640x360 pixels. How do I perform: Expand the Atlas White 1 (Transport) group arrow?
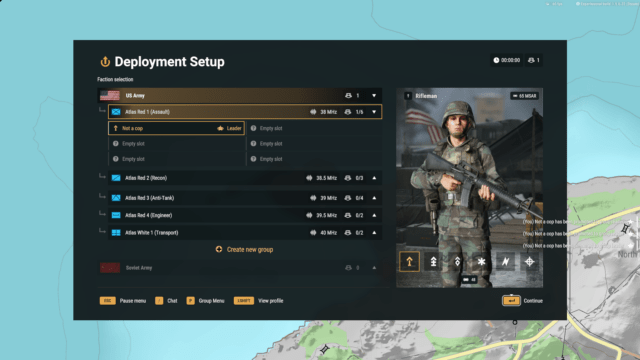pyautogui.click(x=374, y=233)
